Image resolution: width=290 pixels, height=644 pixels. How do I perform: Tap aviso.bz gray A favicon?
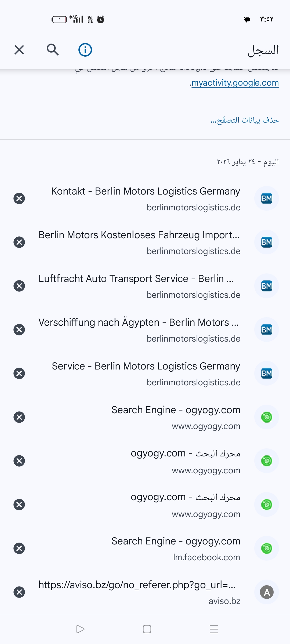click(266, 592)
